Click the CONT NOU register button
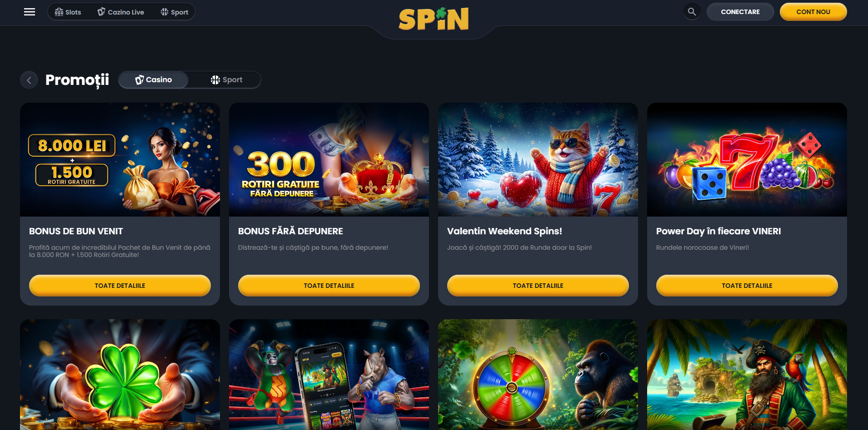This screenshot has height=430, width=868. [813, 12]
